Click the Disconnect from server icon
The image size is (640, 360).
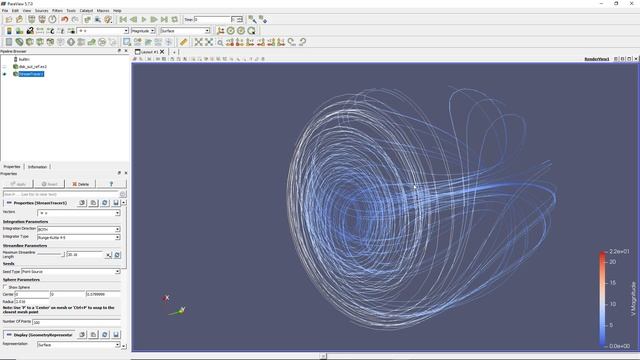pyautogui.click(x=42, y=20)
